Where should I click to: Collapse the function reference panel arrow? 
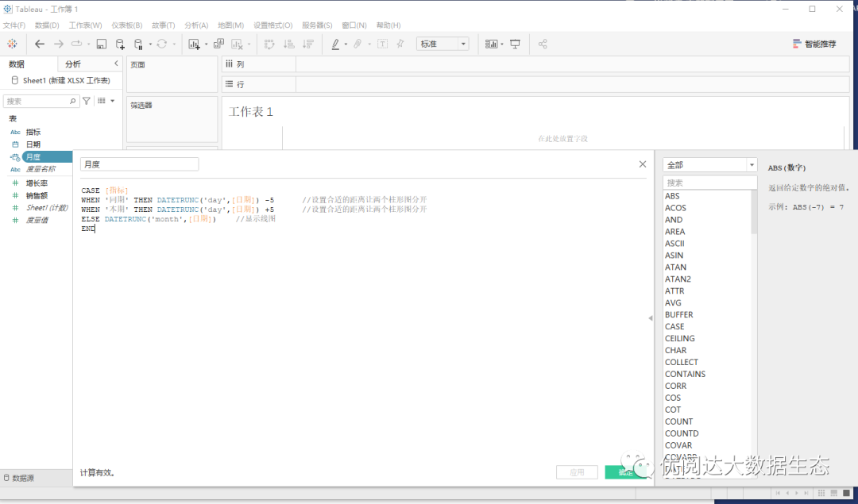[651, 318]
